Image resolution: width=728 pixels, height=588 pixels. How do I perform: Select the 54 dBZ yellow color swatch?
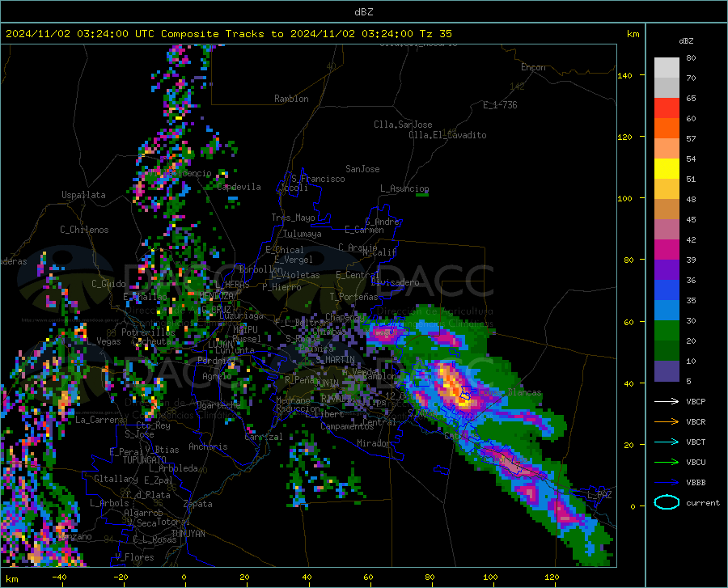[x=667, y=169]
